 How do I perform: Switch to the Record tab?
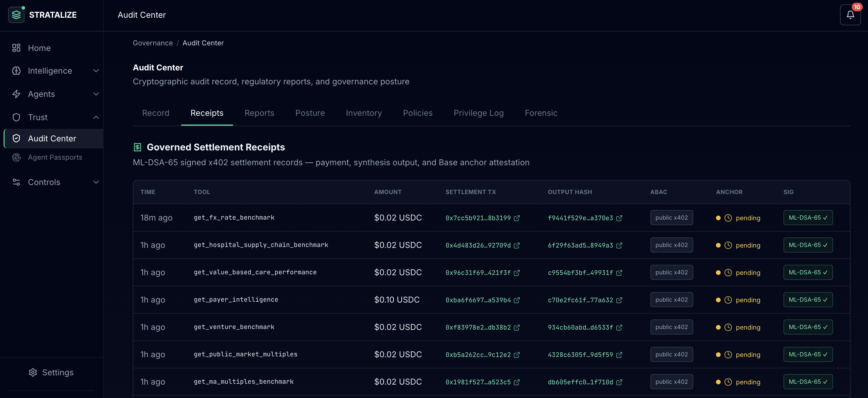(156, 113)
